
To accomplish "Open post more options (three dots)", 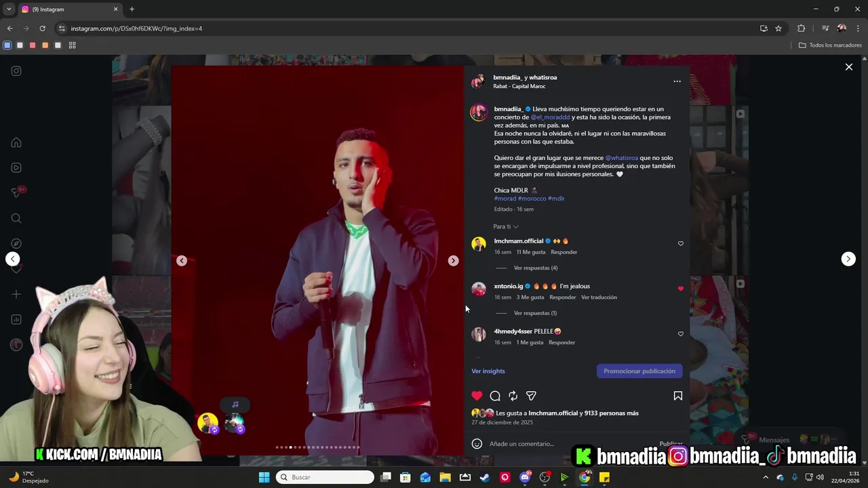I will tap(677, 81).
